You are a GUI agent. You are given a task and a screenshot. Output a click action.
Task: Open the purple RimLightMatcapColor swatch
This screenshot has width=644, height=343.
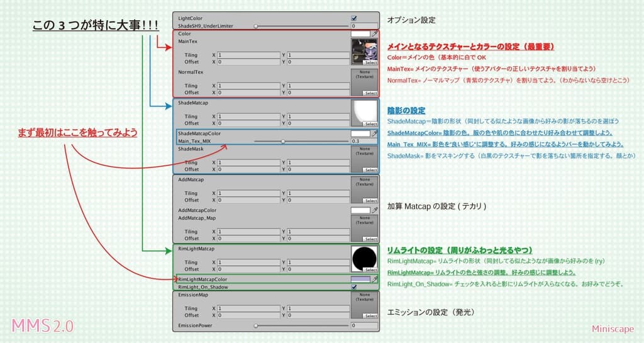[360, 279]
